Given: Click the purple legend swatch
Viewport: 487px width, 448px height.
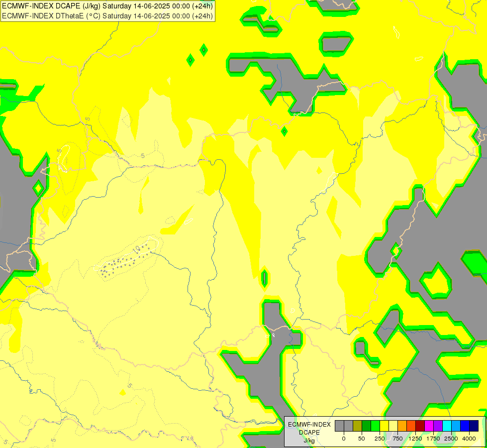Looking at the screenshot, I should [438, 426].
